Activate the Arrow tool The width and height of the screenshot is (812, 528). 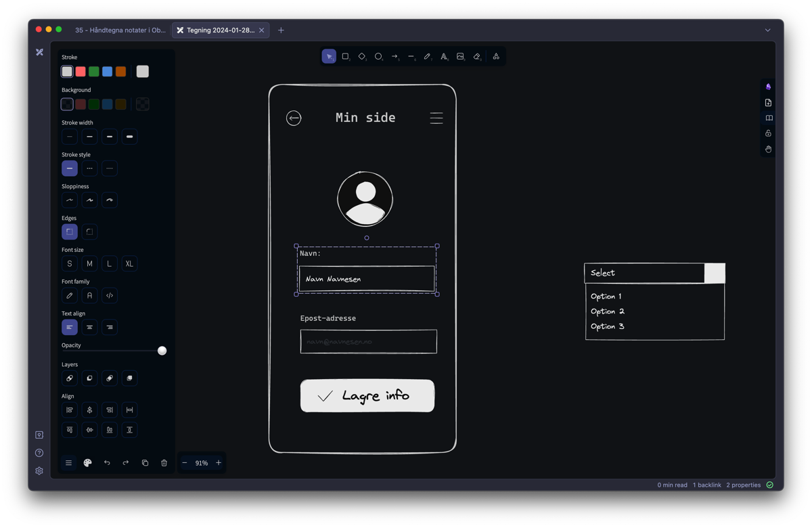click(x=394, y=57)
